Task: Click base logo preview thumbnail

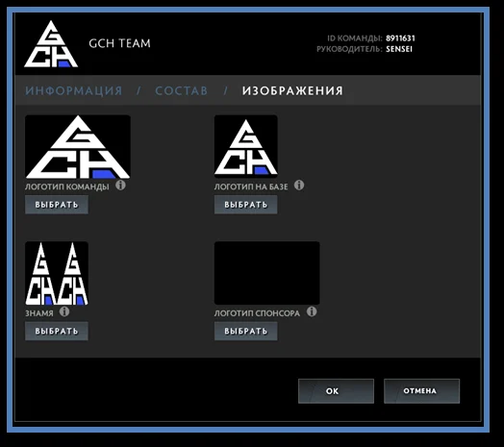Action: tap(246, 146)
